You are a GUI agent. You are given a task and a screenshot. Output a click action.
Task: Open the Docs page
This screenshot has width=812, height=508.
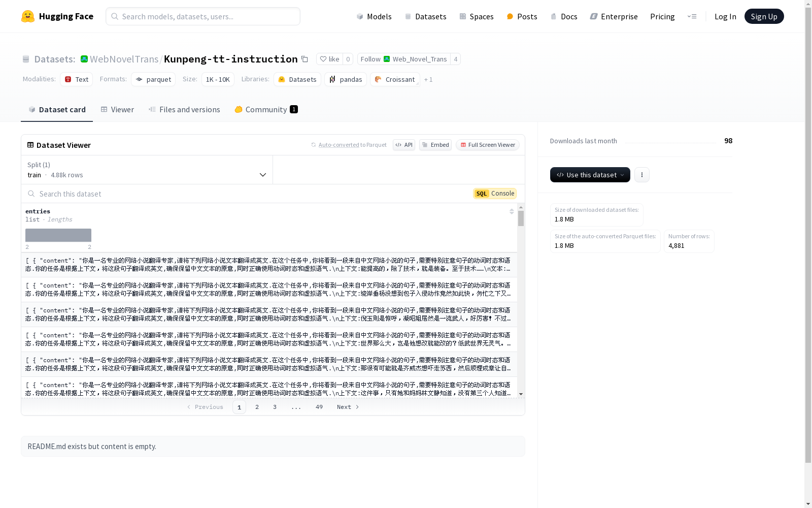(564, 16)
